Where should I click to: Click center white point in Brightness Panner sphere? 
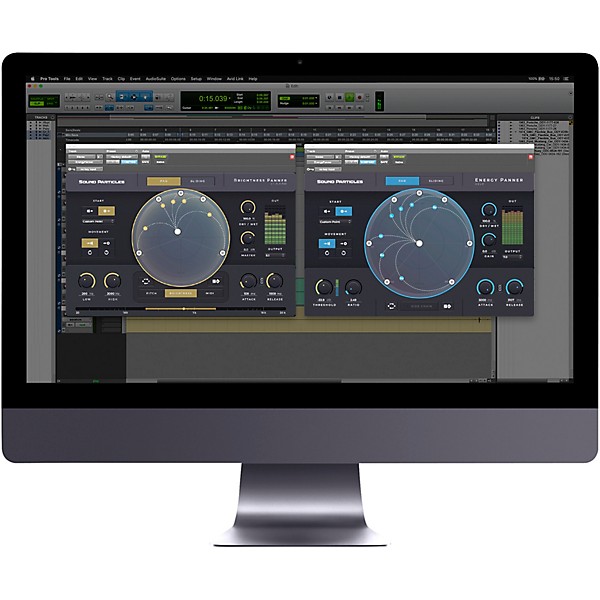(x=178, y=232)
